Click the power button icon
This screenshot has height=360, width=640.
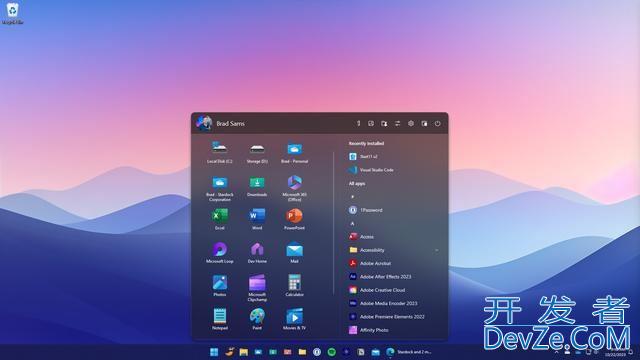(438, 123)
